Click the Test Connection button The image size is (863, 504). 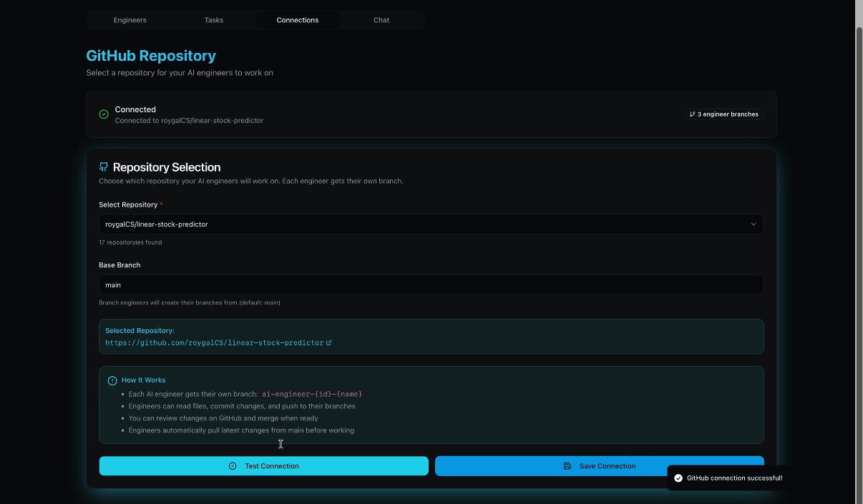263,466
